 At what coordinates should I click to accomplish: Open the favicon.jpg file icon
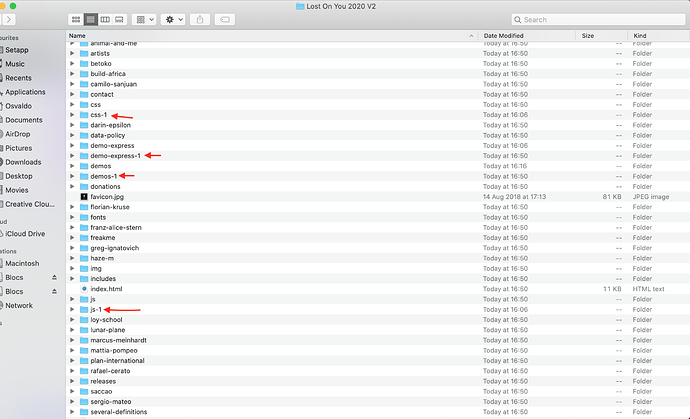84,197
